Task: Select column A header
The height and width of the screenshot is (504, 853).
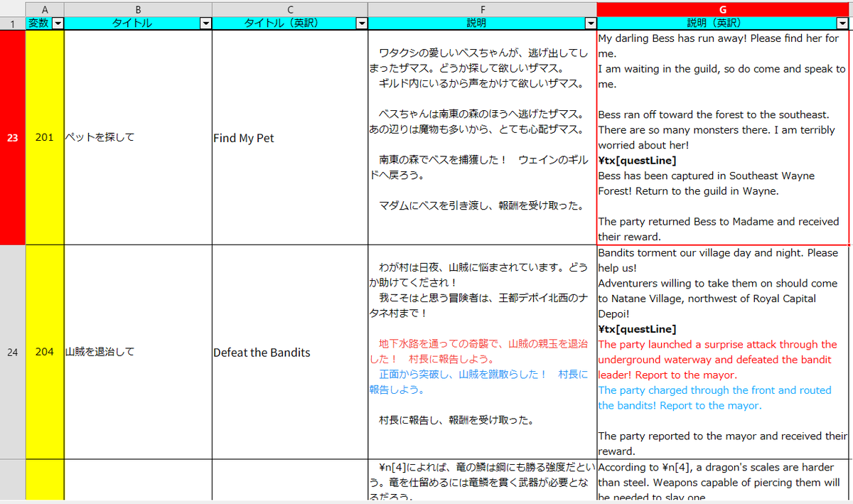Action: click(45, 9)
